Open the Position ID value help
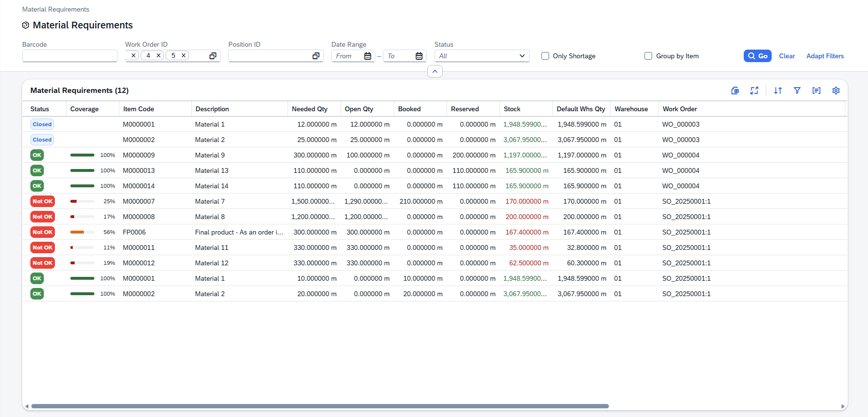The width and height of the screenshot is (868, 417). [316, 56]
